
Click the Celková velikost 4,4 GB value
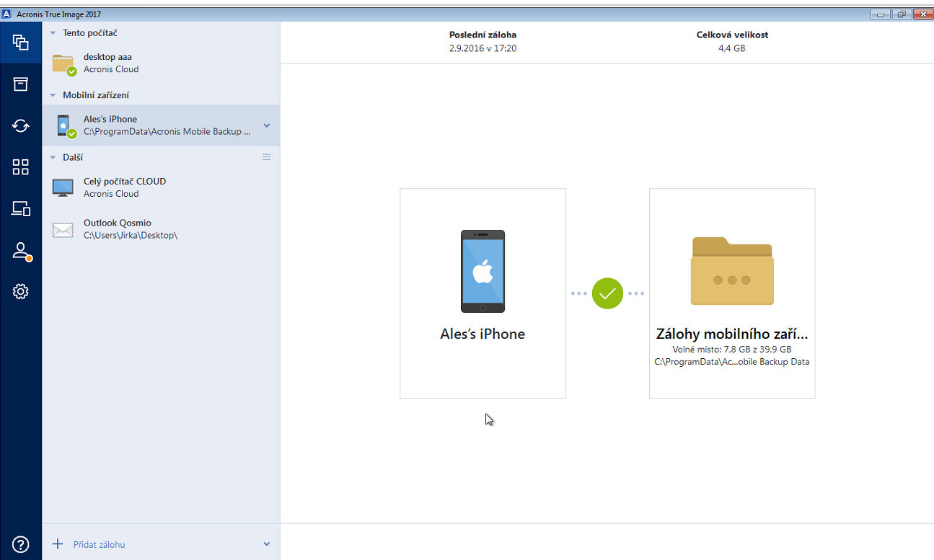[732, 48]
